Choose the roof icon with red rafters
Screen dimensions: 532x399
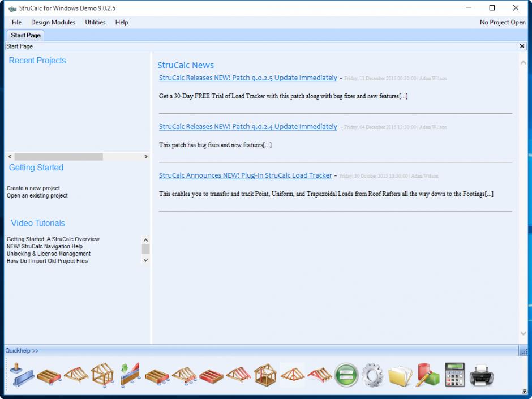coord(238,375)
